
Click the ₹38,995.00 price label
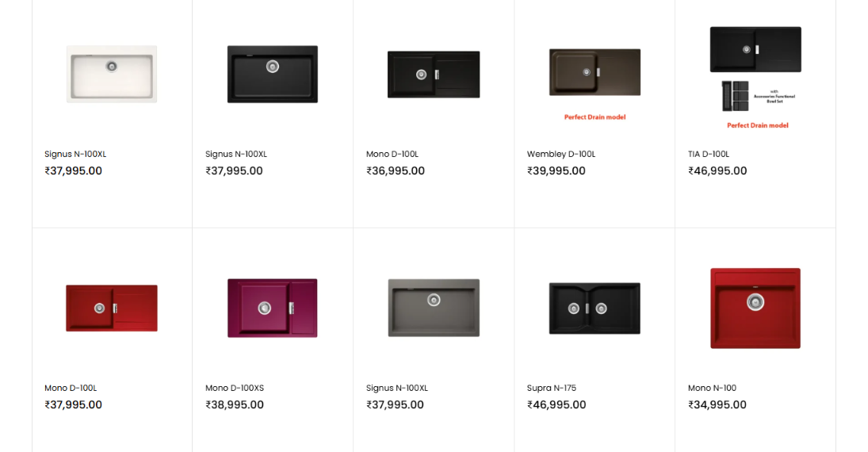pos(235,404)
